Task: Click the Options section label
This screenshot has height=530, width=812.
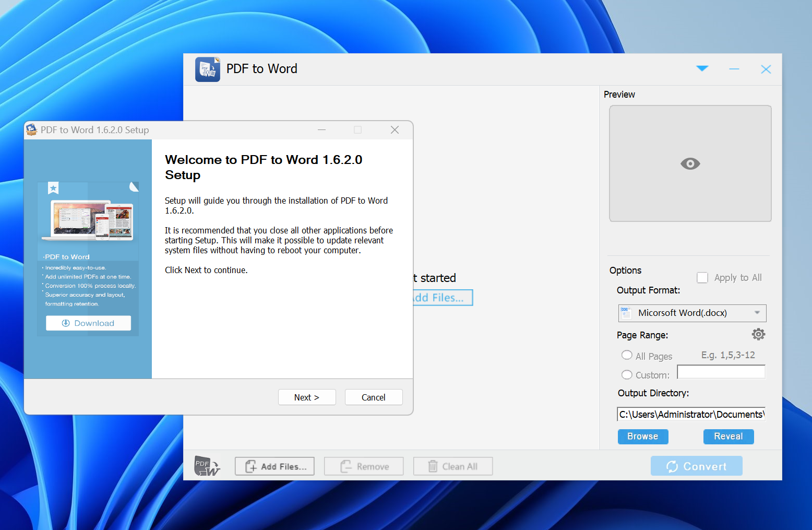Action: pyautogui.click(x=625, y=270)
